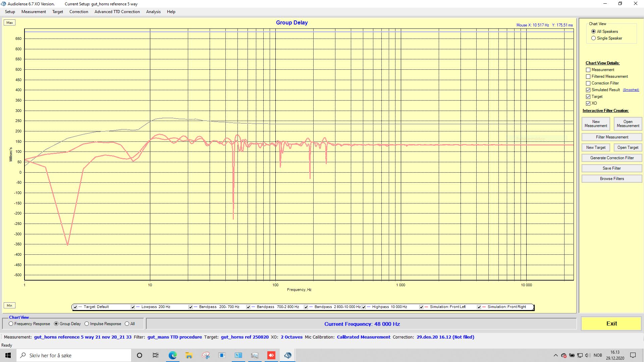Open Microsoft Edge from the taskbar

(172, 355)
